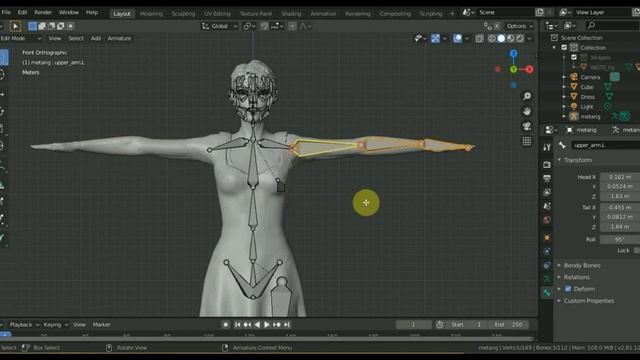Image resolution: width=640 pixels, height=360 pixels.
Task: Click the bone name field upper_arm.L
Action: pos(605,145)
